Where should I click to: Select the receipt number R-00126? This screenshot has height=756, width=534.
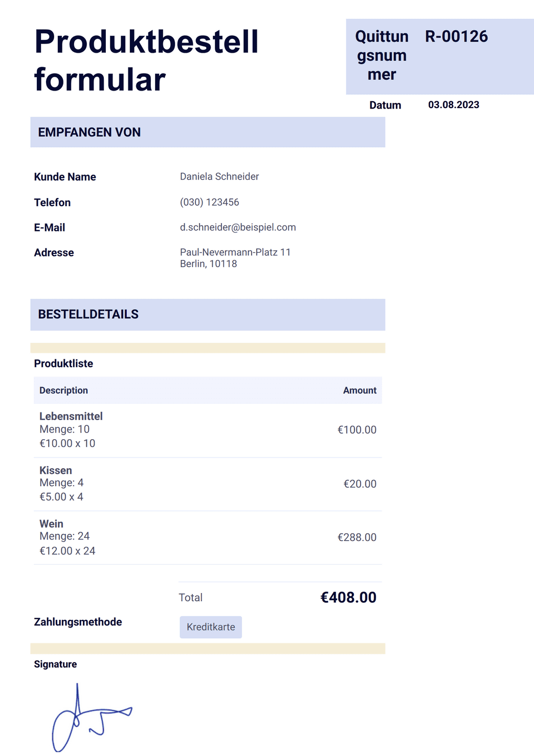click(x=456, y=36)
